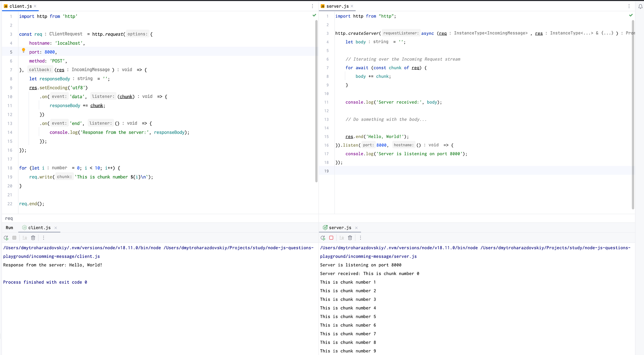Image resolution: width=644 pixels, height=355 pixels.
Task: Open more options in client.js run toolbar
Action: 43,238
